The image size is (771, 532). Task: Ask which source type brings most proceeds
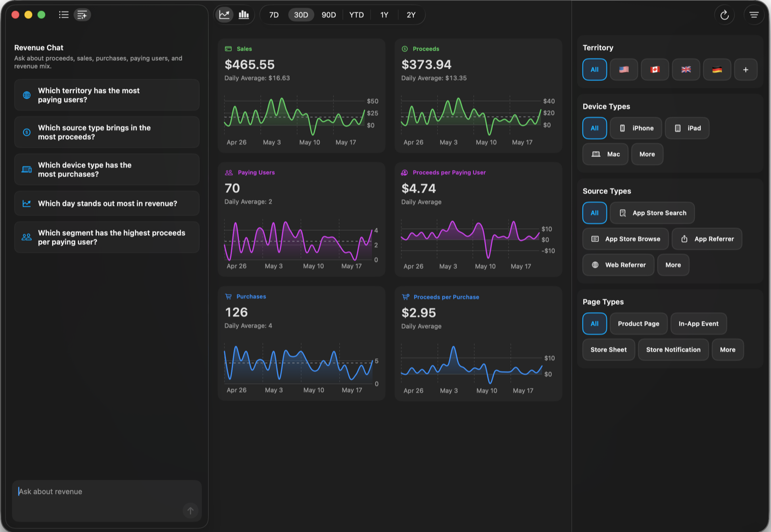click(x=107, y=132)
